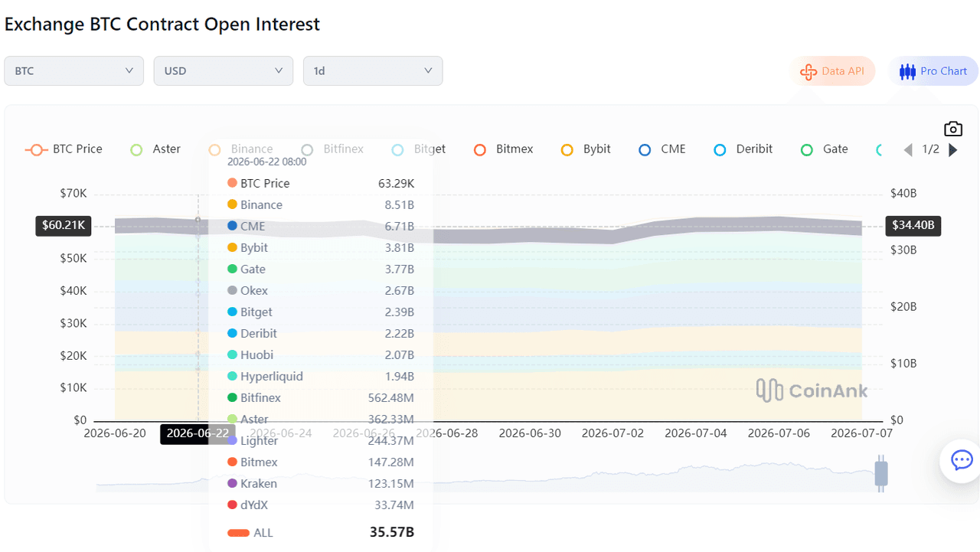Toggle BTC Price legend series

point(64,149)
